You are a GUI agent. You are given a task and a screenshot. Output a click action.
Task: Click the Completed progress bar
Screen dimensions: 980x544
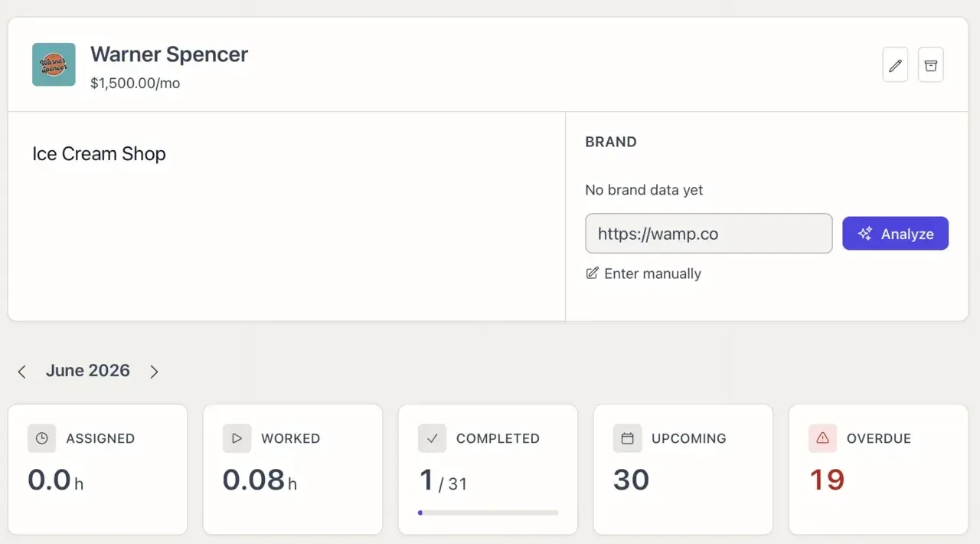pos(488,513)
